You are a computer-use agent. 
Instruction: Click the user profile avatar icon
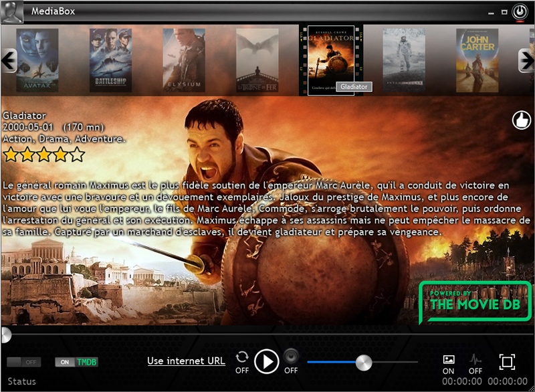(12, 11)
